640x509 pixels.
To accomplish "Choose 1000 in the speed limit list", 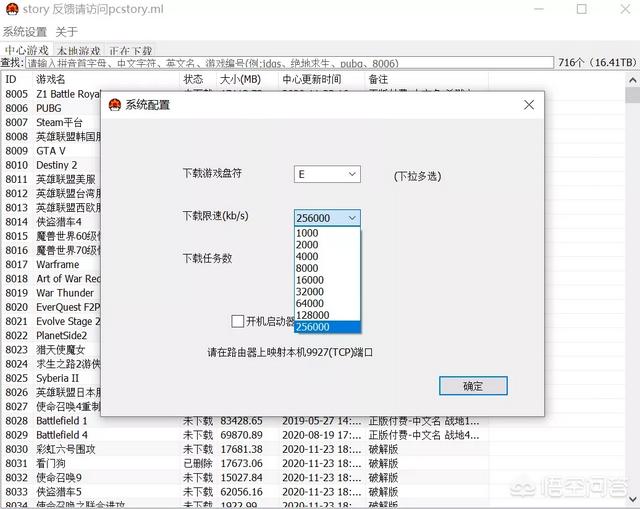I will [x=307, y=233].
